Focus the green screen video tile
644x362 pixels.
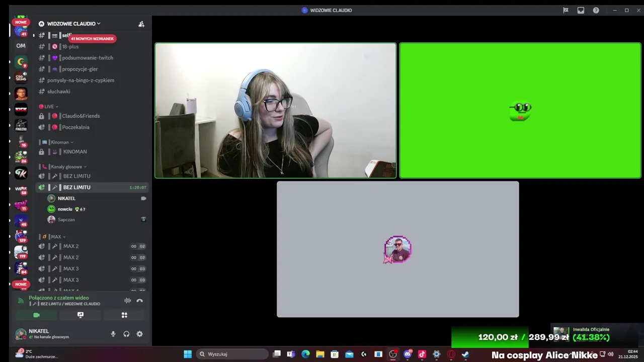520,111
